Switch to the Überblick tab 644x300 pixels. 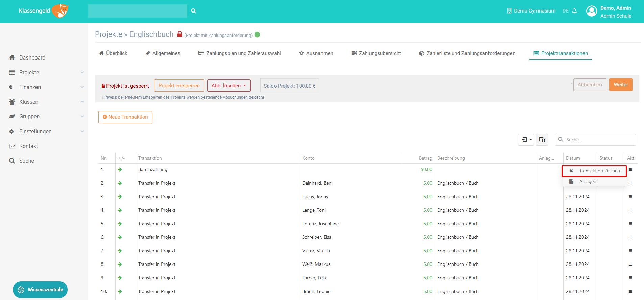(x=113, y=53)
